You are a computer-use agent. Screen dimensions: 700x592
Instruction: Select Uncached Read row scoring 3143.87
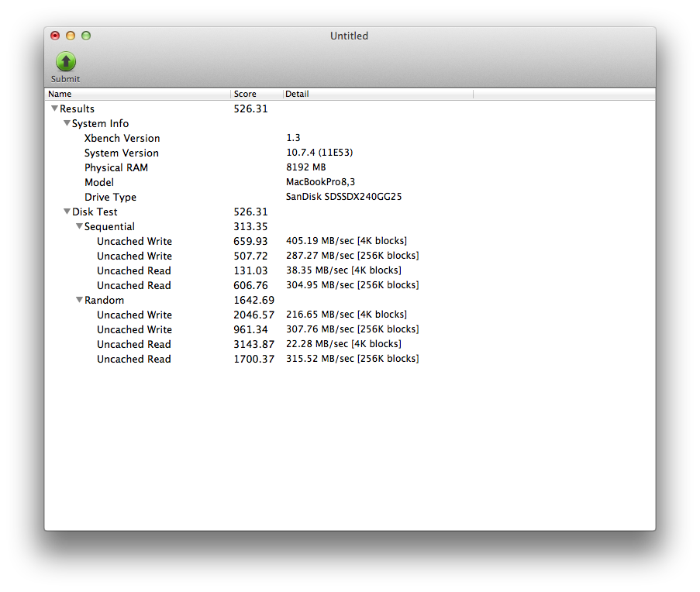point(350,344)
